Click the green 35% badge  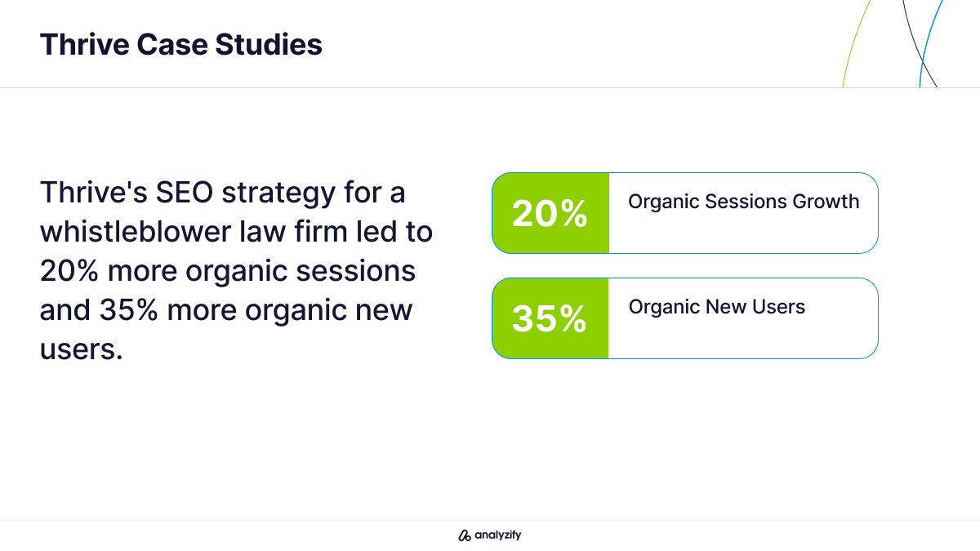click(550, 318)
